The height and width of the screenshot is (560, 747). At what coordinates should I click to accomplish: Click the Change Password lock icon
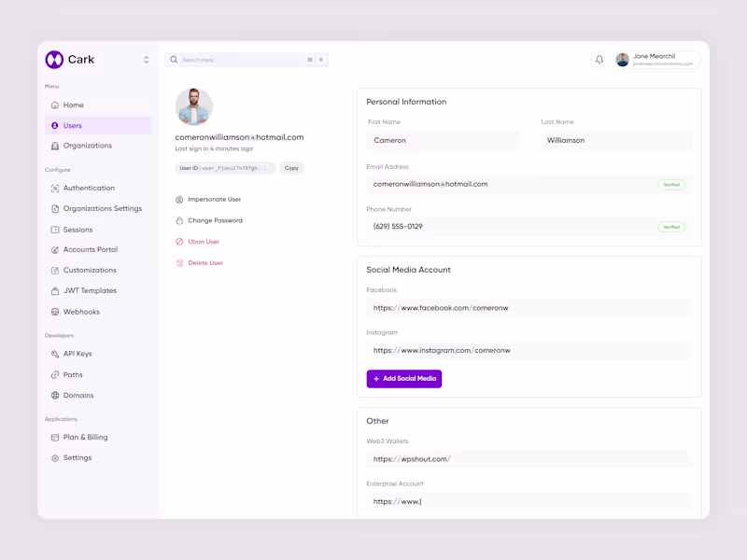(179, 220)
